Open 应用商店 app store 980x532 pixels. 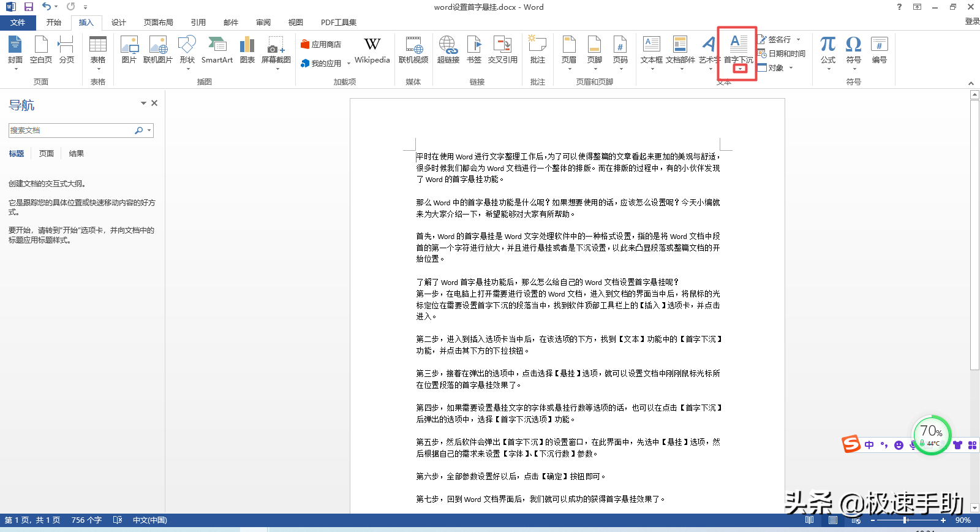tap(321, 44)
